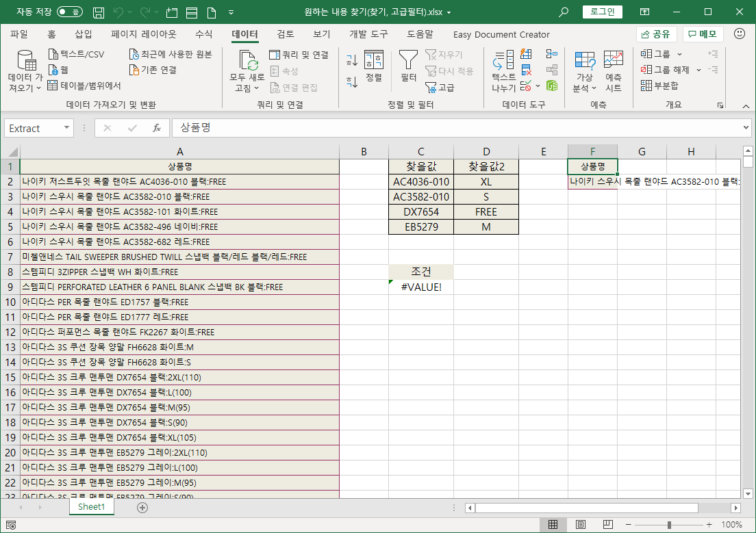Open ribbon display options icon
The image size is (756, 533).
[x=644, y=12]
